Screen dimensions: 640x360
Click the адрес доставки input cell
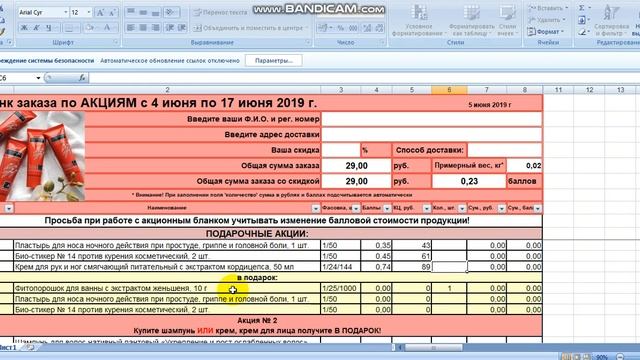pyautogui.click(x=431, y=135)
